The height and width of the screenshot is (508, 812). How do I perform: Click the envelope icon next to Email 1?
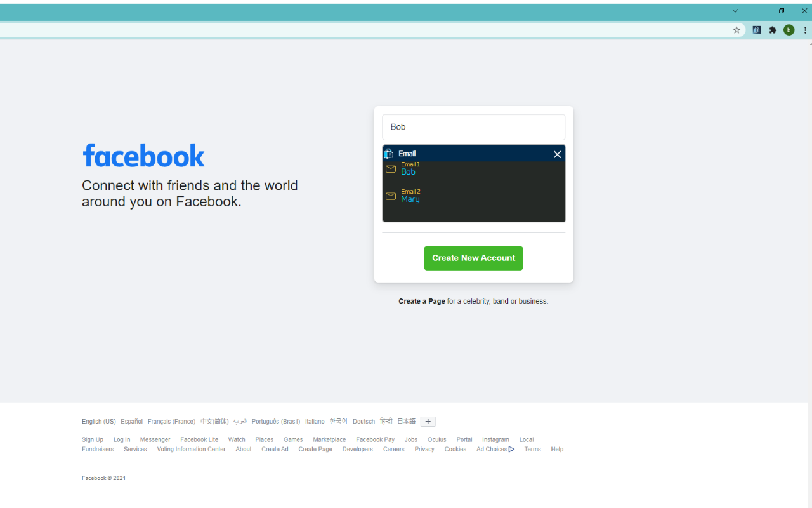click(391, 168)
